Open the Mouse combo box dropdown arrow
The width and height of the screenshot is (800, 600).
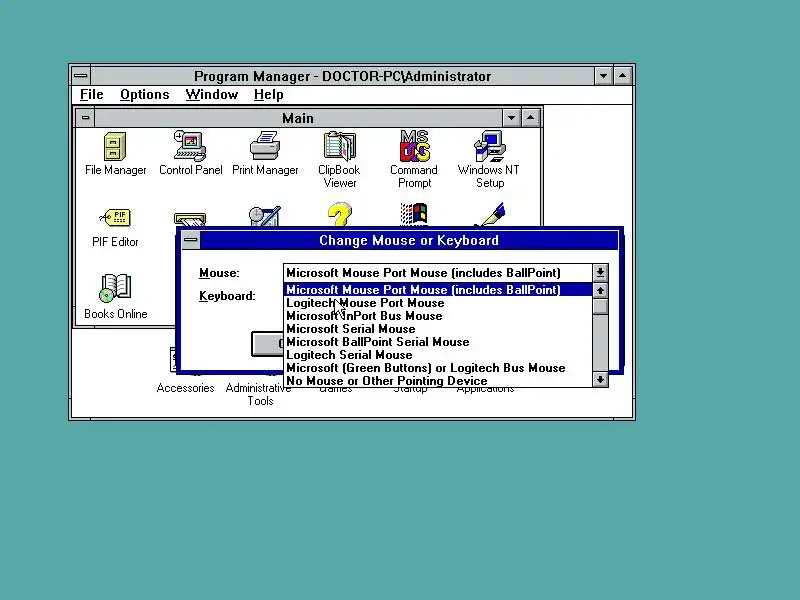[601, 272]
